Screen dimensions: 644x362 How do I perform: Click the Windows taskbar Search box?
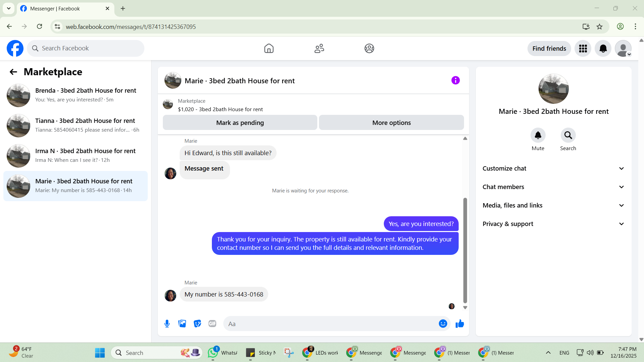tap(156, 353)
